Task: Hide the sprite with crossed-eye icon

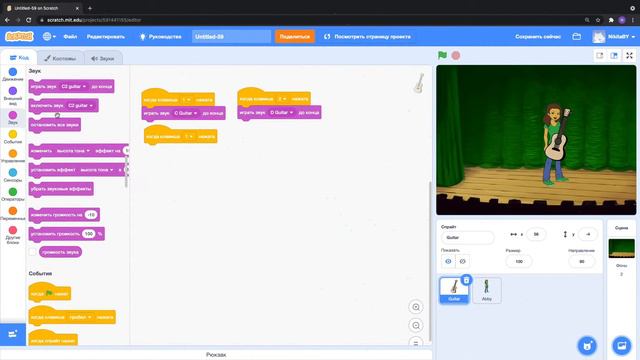Action: pyautogui.click(x=462, y=261)
